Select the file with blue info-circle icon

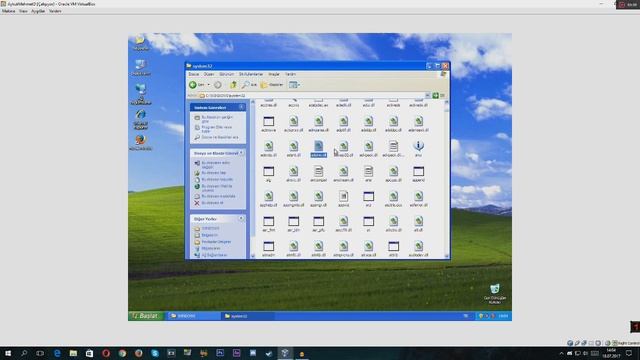point(418,149)
